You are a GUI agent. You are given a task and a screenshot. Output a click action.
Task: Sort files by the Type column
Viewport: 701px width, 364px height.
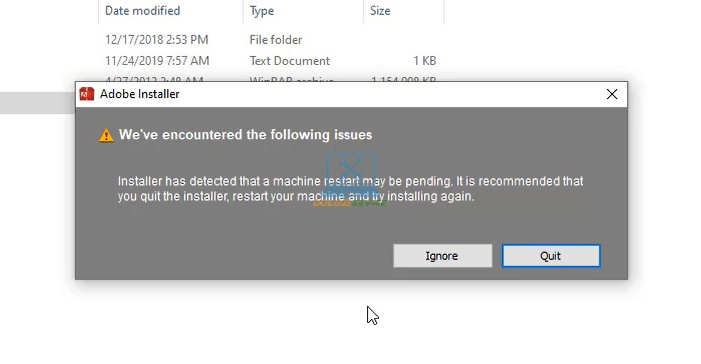[262, 11]
